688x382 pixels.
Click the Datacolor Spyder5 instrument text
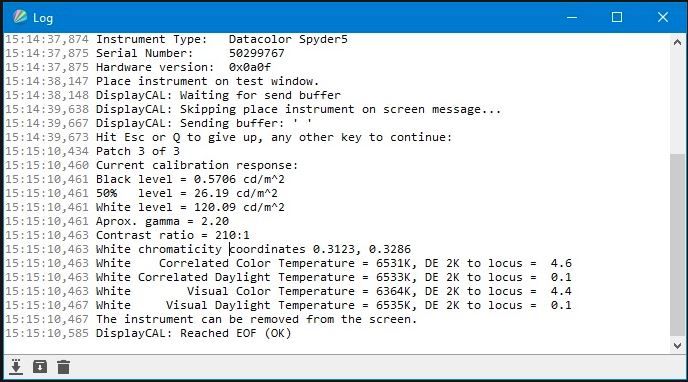pyautogui.click(x=288, y=39)
